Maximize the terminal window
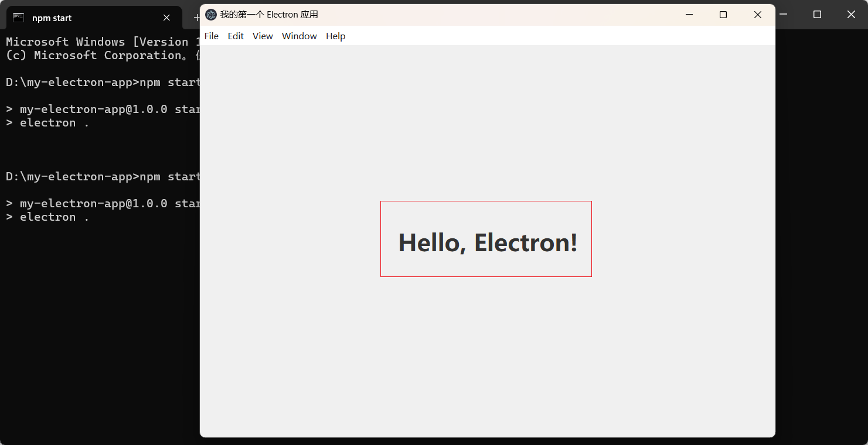Viewport: 868px width, 445px height. pyautogui.click(x=817, y=15)
